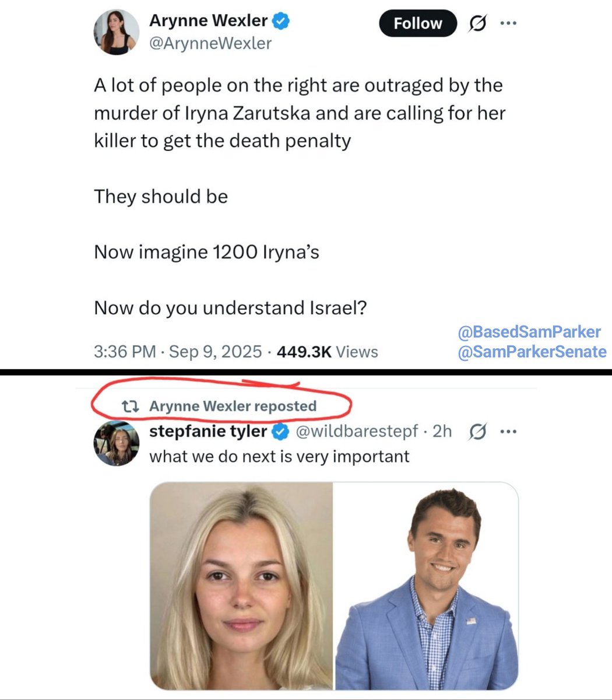
Task: Open the reposted tweet's three-dot menu
Action: pyautogui.click(x=508, y=432)
